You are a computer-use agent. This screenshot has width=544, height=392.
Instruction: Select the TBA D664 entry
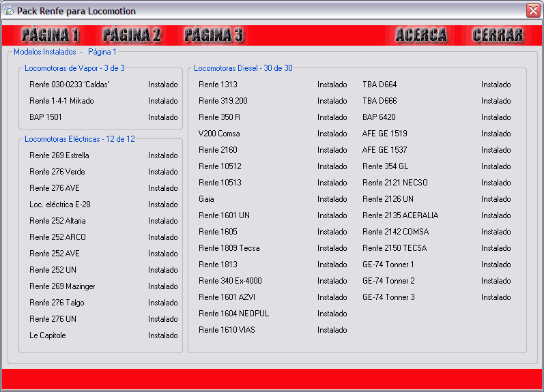click(380, 85)
